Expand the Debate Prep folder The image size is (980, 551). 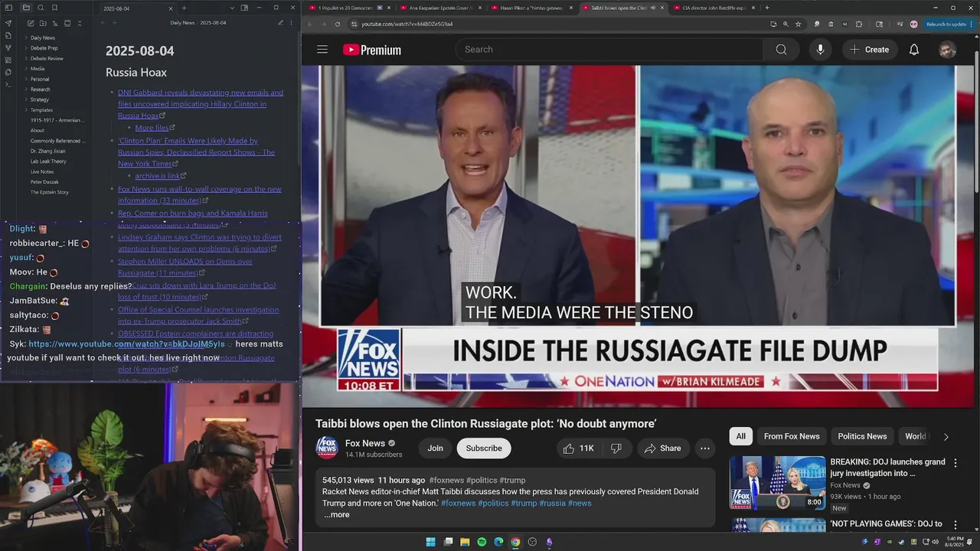pyautogui.click(x=44, y=48)
